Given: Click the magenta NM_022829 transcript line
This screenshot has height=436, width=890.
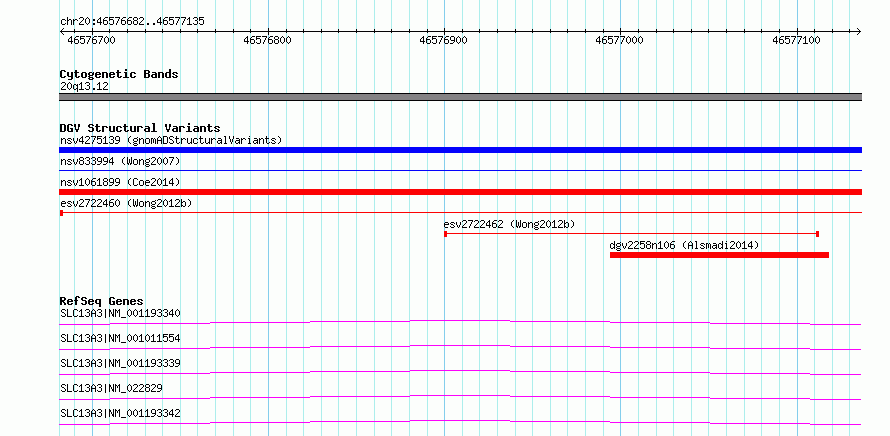Looking at the screenshot, I should click(460, 397).
